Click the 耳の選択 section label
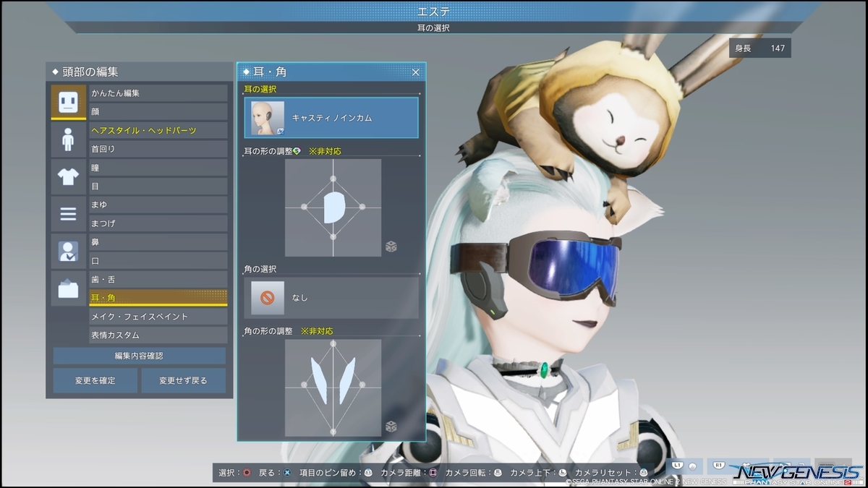868x488 pixels. pyautogui.click(x=260, y=89)
